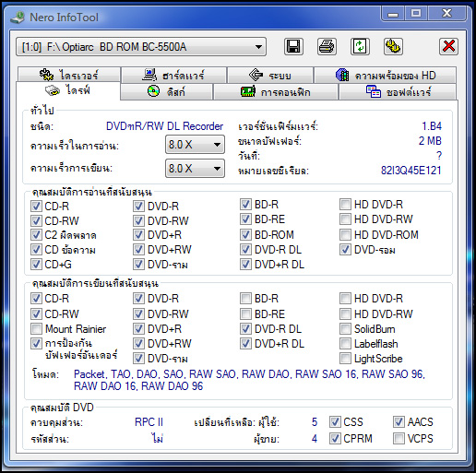Toggle the CPRM checkbox
476x473 pixels.
tap(335, 438)
